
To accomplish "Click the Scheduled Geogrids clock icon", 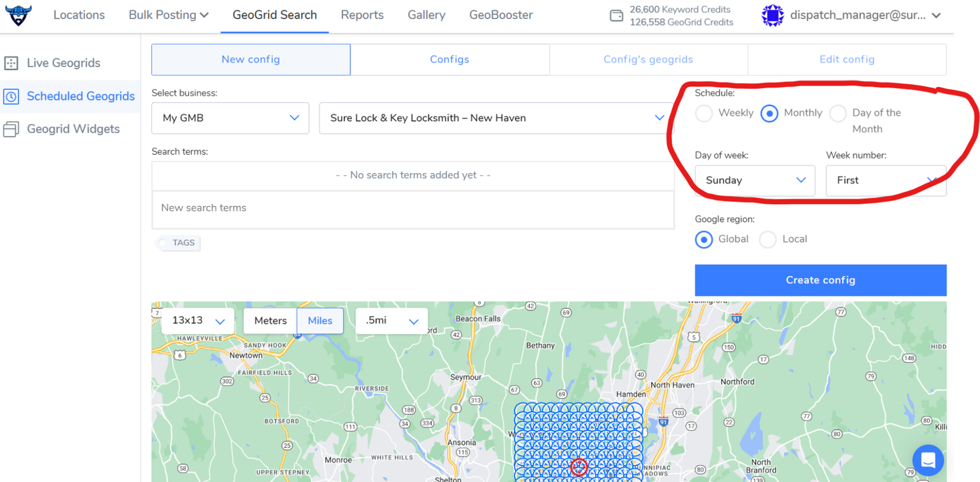I will (x=11, y=97).
